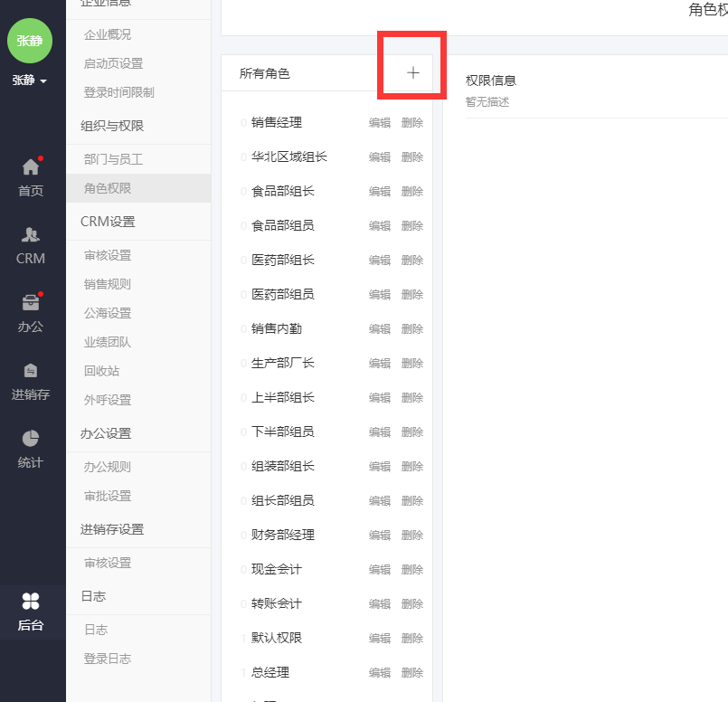The image size is (728, 702).
Task: Select the 销售经理 role
Action: click(x=277, y=122)
